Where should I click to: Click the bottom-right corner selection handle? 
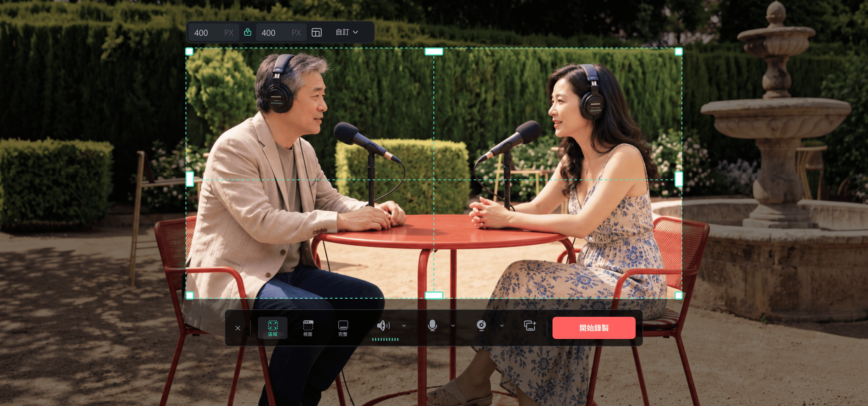678,295
